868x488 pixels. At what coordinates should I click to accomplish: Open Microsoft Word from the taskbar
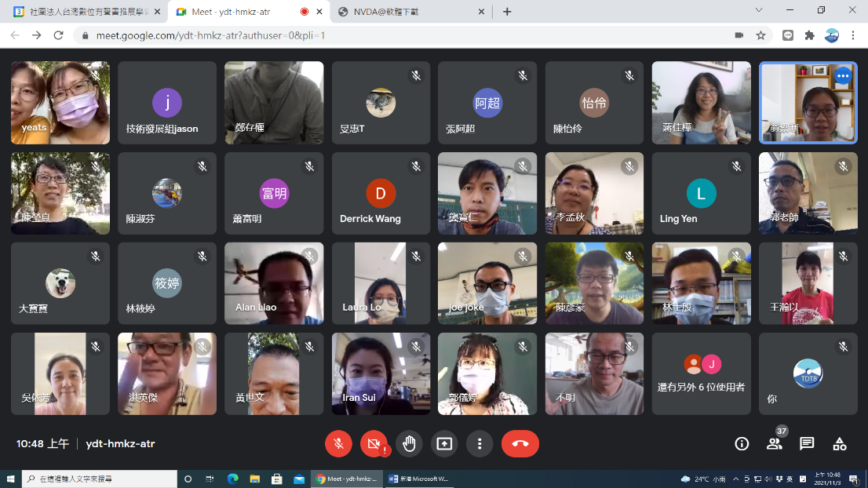click(419, 479)
